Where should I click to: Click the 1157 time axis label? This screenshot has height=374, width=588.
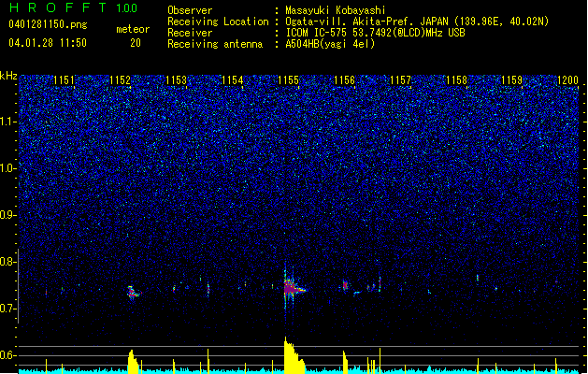tap(400, 80)
